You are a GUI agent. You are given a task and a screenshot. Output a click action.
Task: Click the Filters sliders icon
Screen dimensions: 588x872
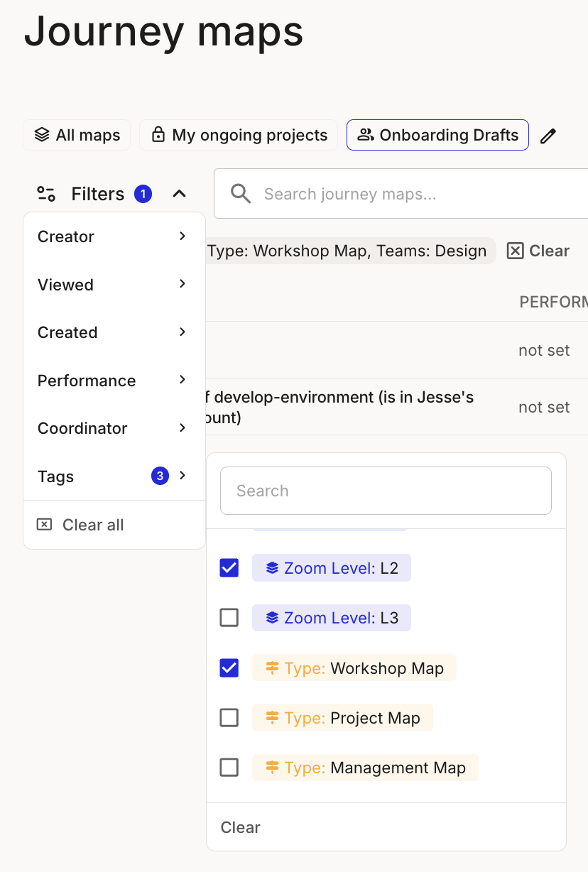46,194
